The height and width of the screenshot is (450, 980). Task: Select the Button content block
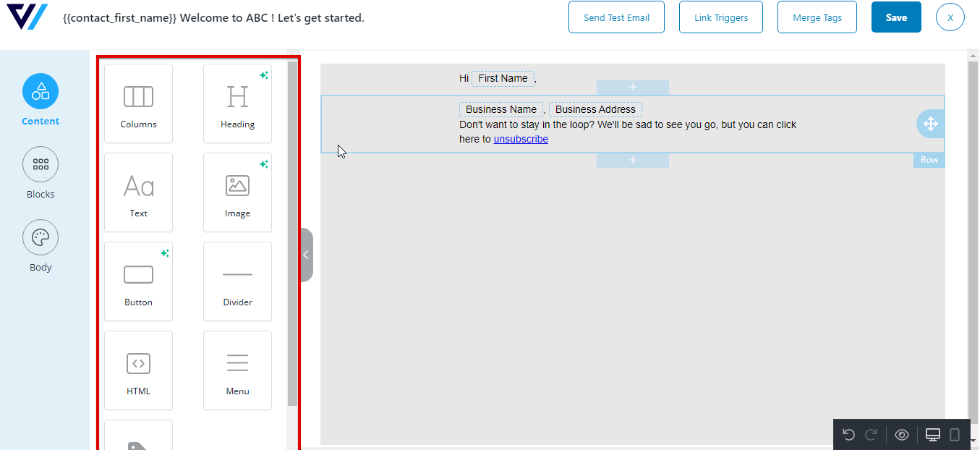pos(138,281)
